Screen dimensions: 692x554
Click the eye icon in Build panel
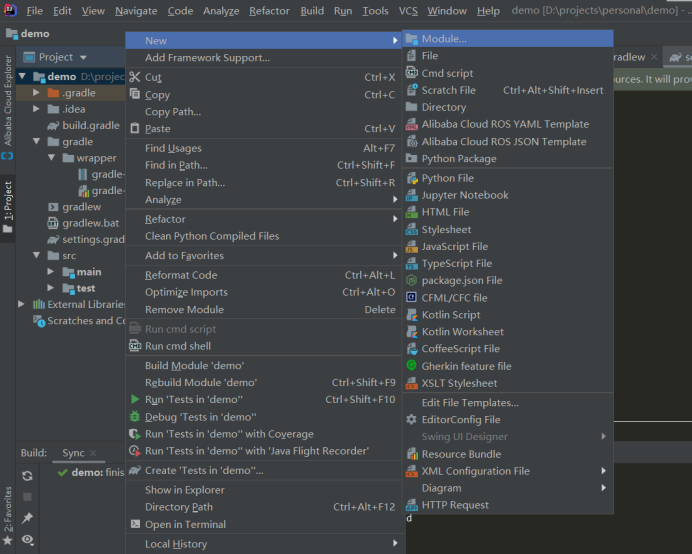[27, 539]
